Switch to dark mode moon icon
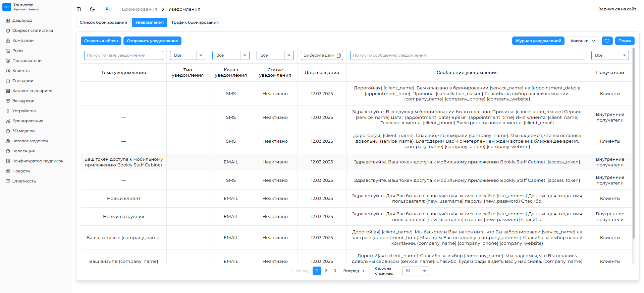The height and width of the screenshot is (293, 644). coord(92,9)
